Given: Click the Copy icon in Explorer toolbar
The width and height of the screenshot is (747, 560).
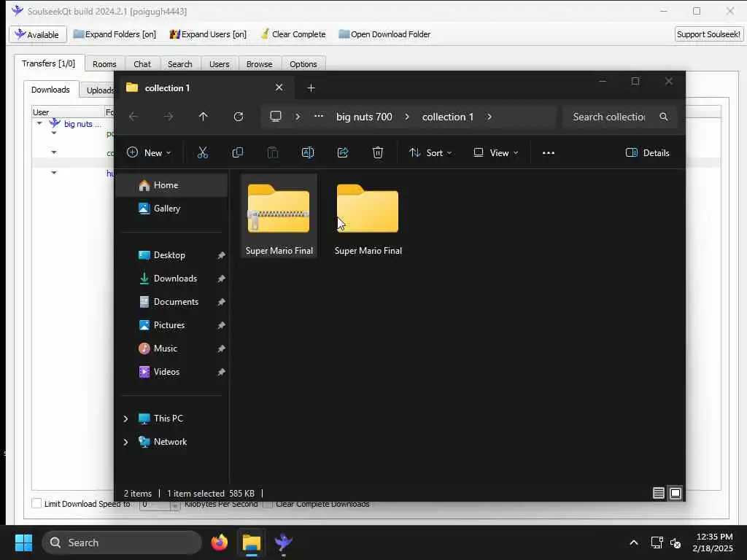Looking at the screenshot, I should [237, 152].
